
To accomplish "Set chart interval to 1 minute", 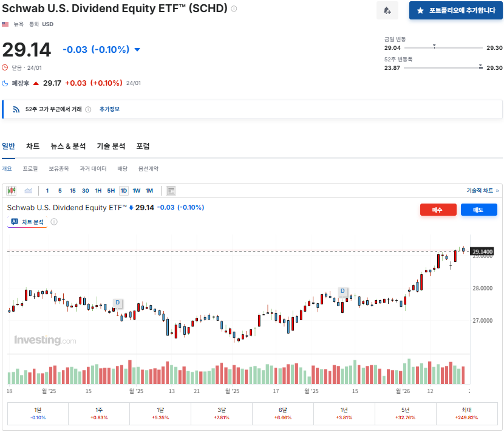I will (x=47, y=191).
